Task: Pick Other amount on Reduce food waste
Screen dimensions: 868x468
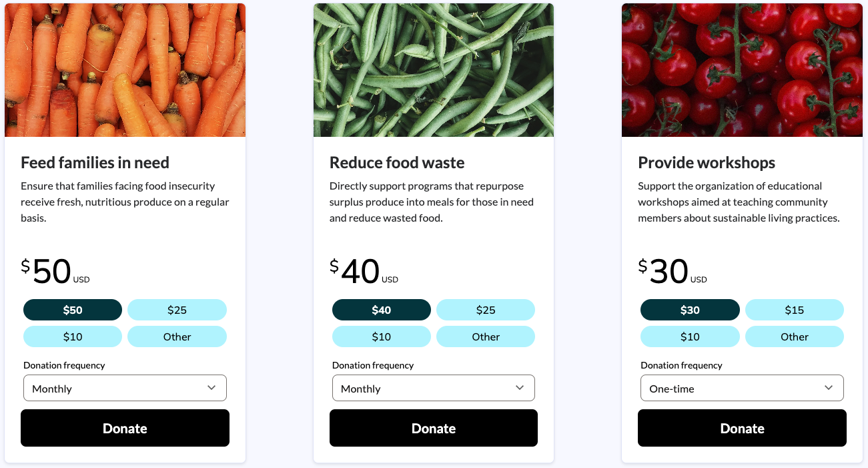Action: tap(486, 336)
